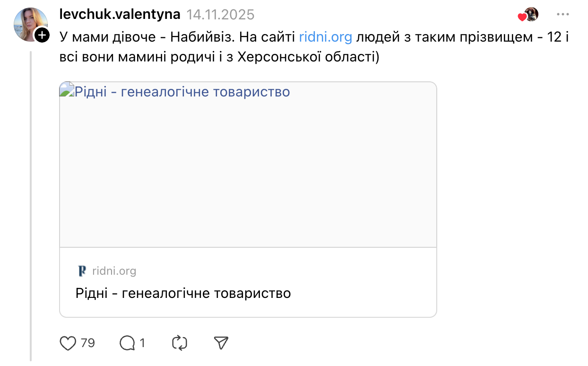Repost using the circular arrows icon
Screen dimensions: 588x366
pos(180,343)
